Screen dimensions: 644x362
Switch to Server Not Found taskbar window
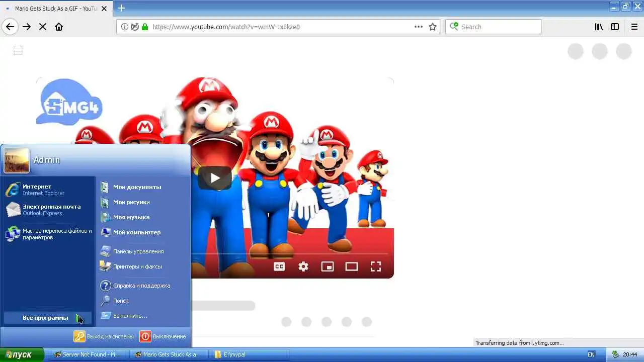pos(88,354)
